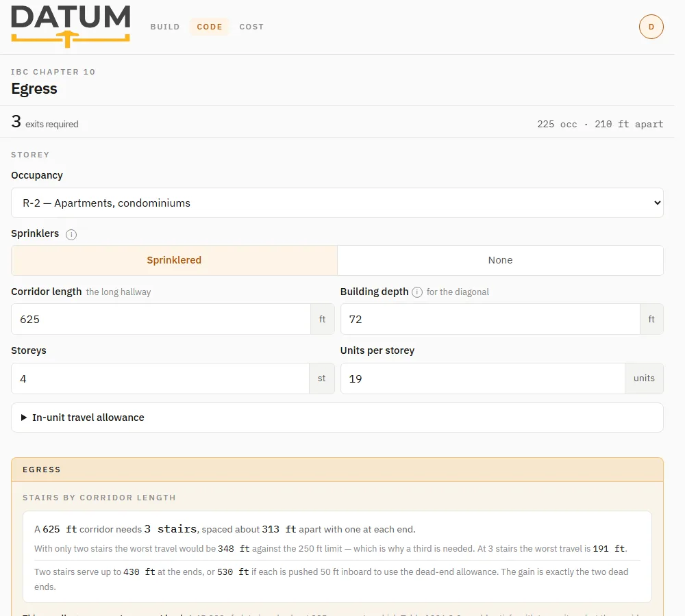The width and height of the screenshot is (685, 616).
Task: Click the 'for the diagonal' hint text
Action: 458,292
